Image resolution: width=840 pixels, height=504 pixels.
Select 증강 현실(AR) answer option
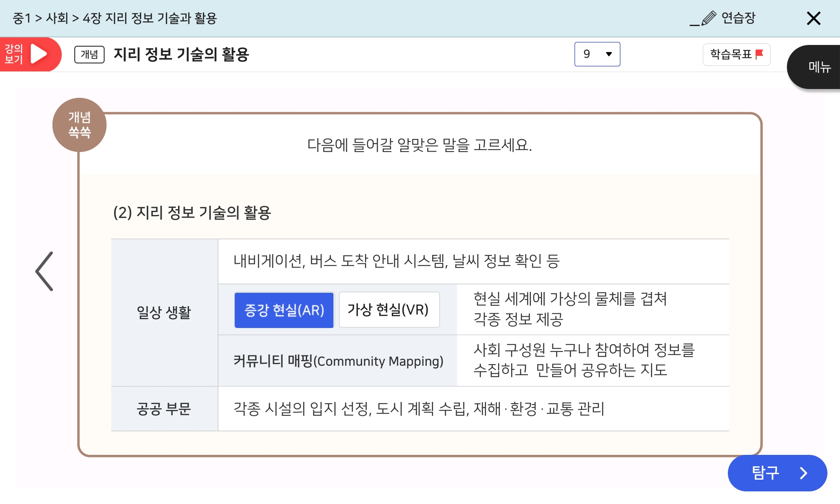[284, 310]
